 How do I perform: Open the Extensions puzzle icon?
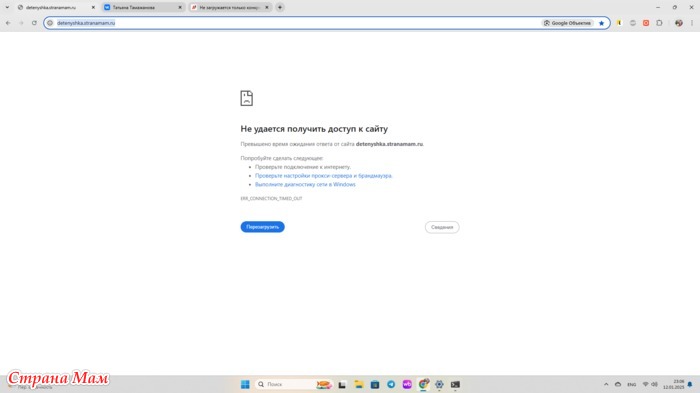(x=659, y=23)
